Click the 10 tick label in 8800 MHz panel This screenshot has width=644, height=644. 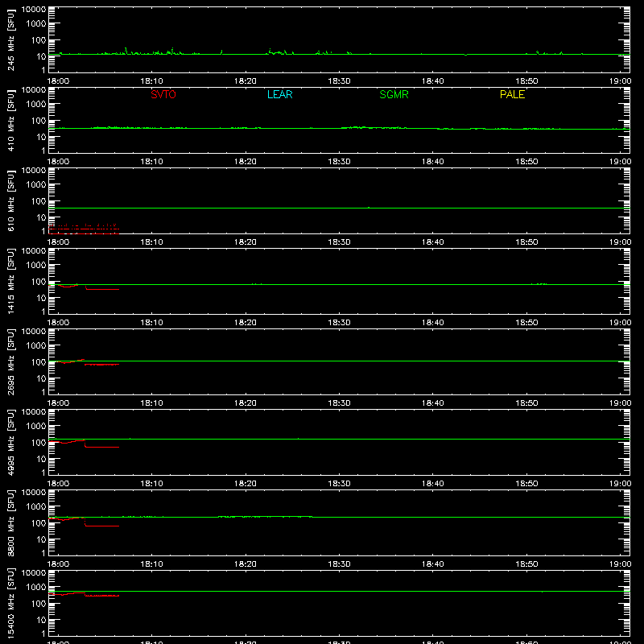41,539
